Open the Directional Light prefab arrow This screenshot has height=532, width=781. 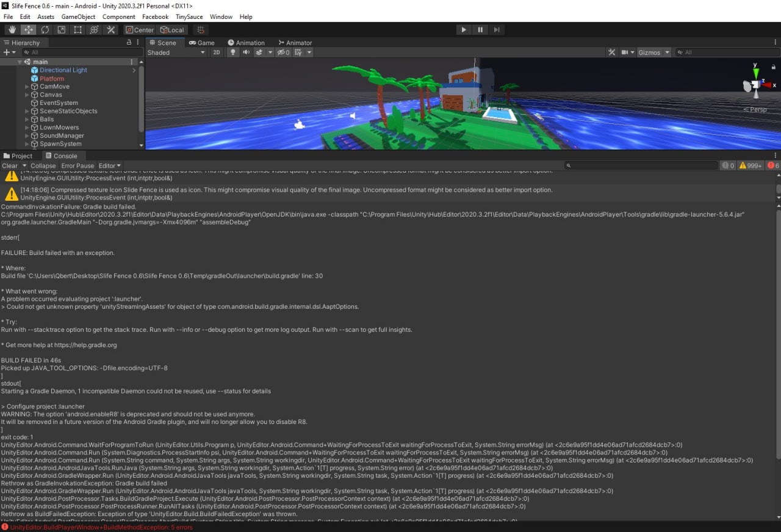[x=134, y=70]
